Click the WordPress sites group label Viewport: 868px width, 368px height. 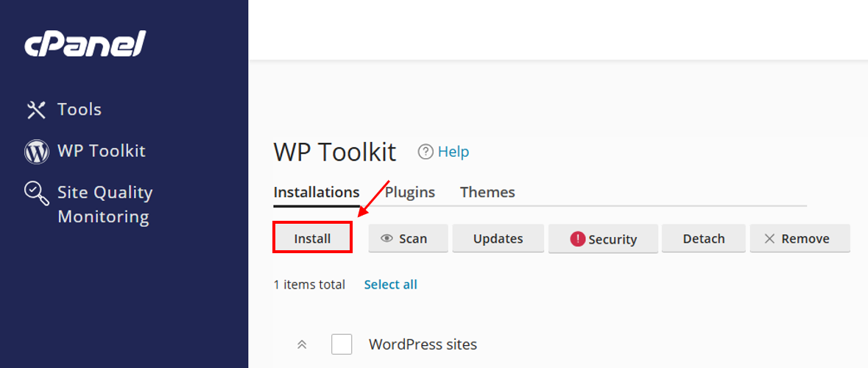coord(423,344)
